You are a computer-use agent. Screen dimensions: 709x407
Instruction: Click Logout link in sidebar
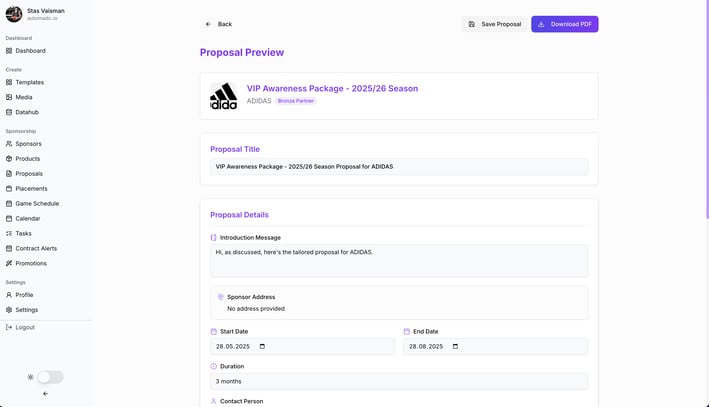tap(25, 327)
